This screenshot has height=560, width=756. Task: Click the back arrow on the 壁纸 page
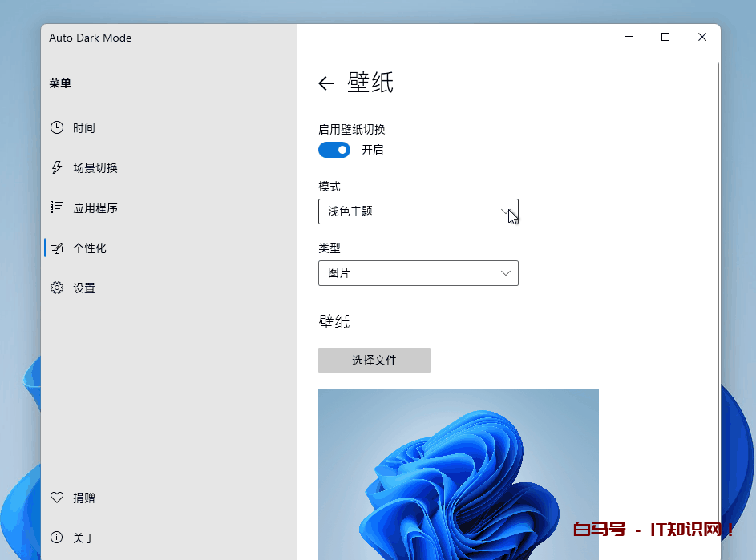coord(326,83)
